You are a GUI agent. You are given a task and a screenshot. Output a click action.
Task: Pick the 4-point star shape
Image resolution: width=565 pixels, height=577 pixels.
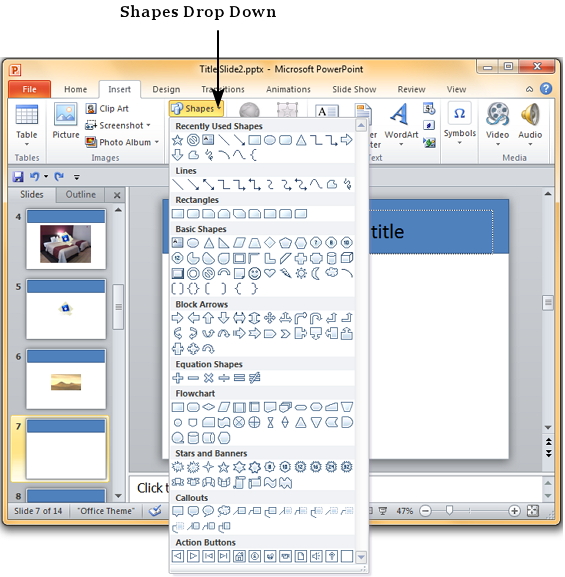(208, 467)
